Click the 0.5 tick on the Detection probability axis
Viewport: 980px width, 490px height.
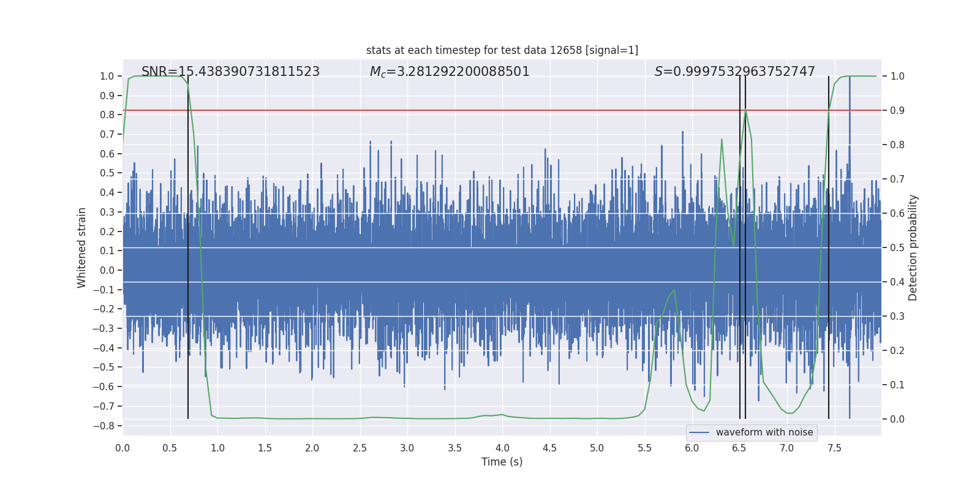pos(897,248)
